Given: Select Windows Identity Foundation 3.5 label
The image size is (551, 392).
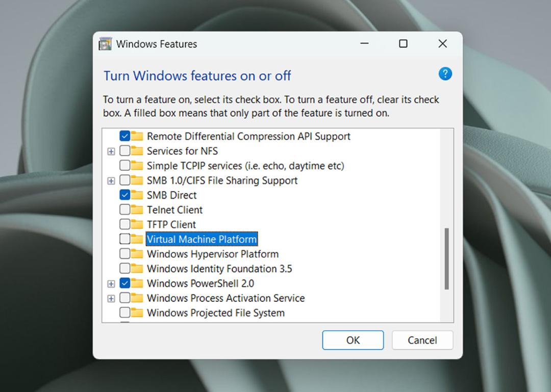Looking at the screenshot, I should click(219, 268).
